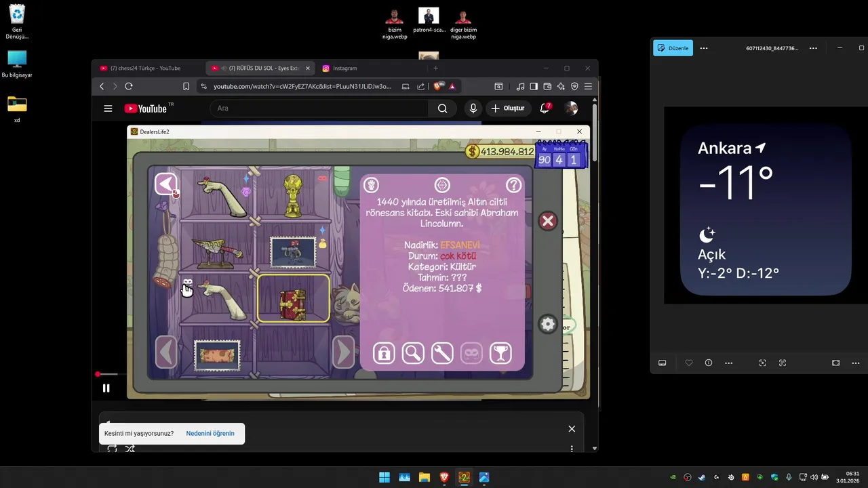The height and width of the screenshot is (488, 868).
Task: Open the Windows Start button
Action: (384, 477)
